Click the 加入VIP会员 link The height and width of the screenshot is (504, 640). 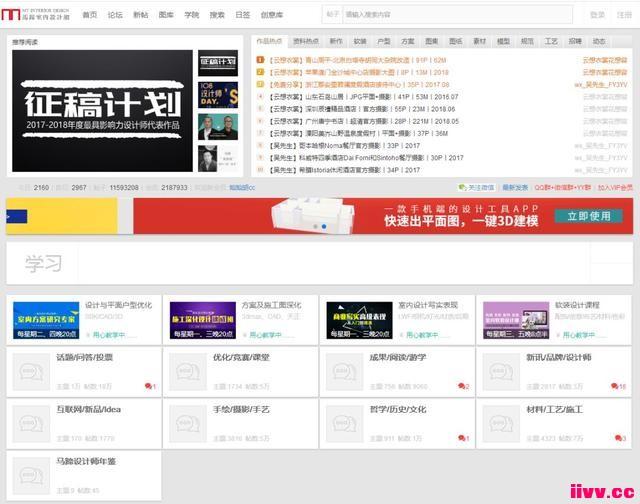tap(615, 187)
